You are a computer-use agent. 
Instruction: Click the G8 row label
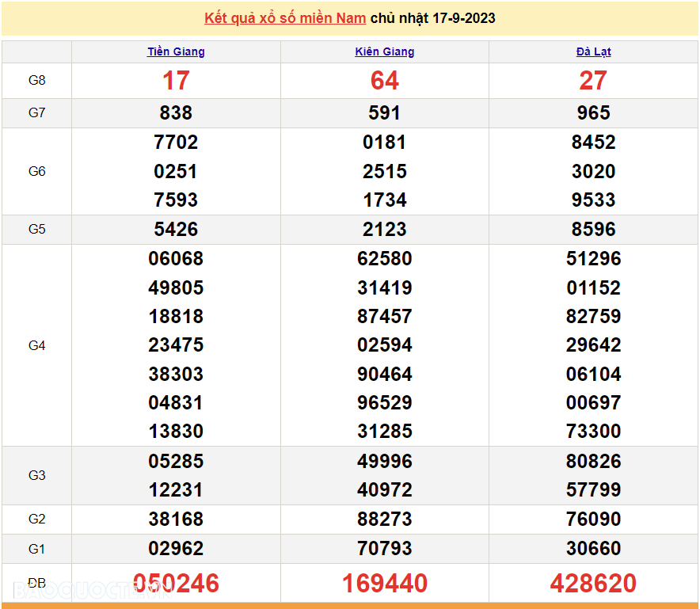36,81
